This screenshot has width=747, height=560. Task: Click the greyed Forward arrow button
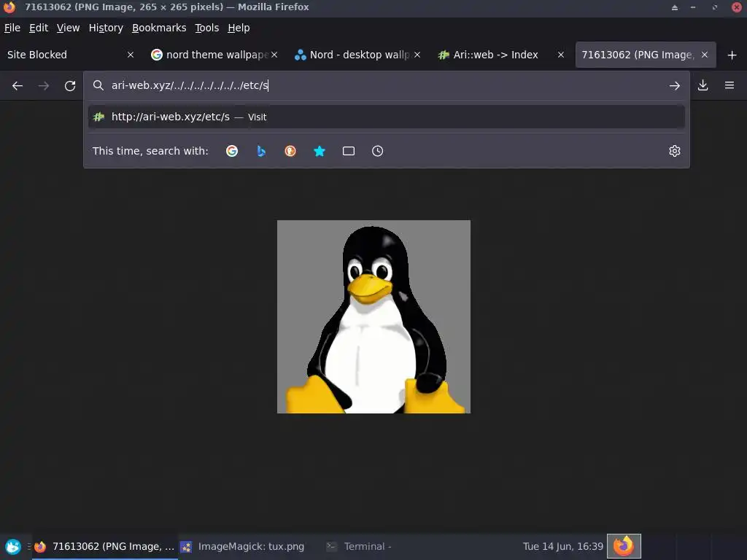click(x=43, y=86)
